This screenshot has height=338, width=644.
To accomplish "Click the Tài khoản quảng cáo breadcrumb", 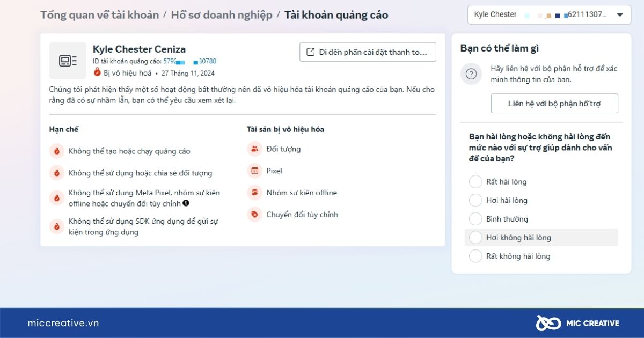I will coord(336,14).
